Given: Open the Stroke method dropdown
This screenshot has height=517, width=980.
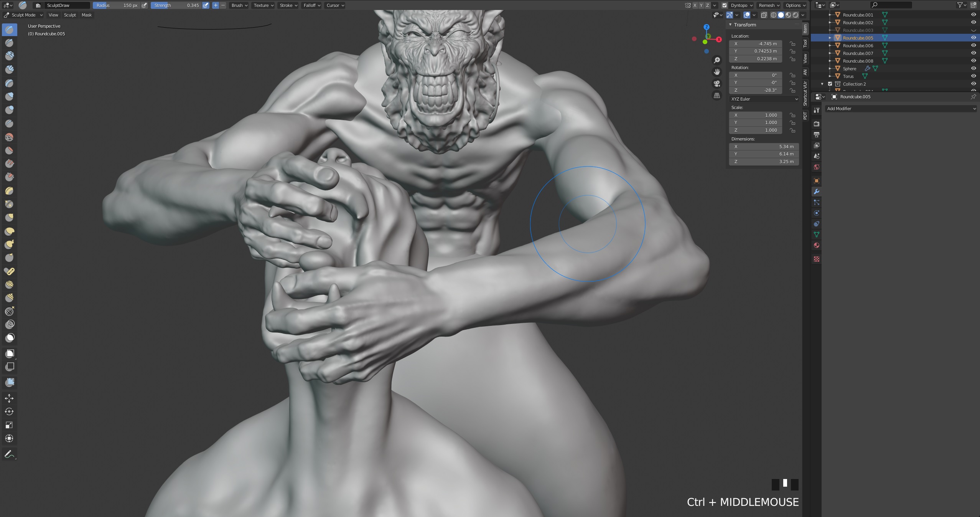Looking at the screenshot, I should (x=288, y=5).
